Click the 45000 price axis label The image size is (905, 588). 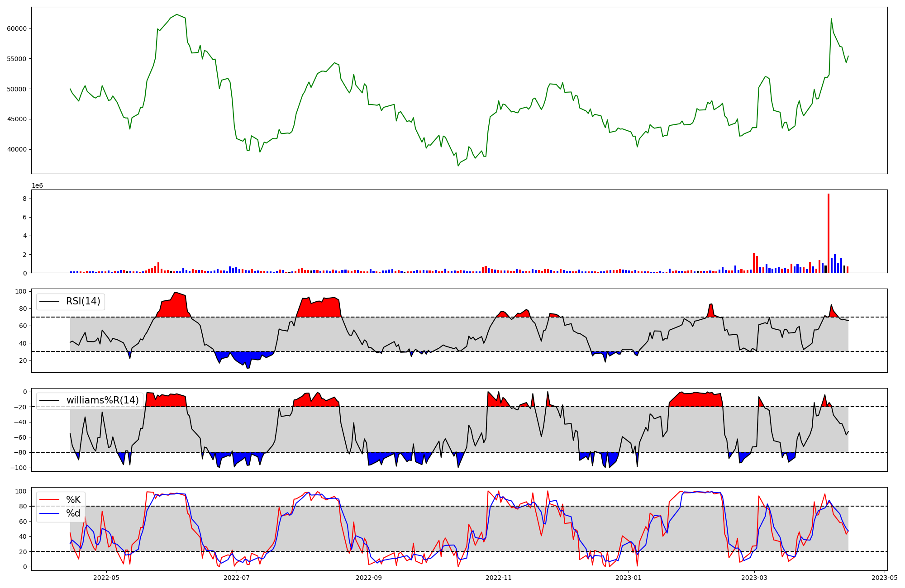(x=17, y=119)
